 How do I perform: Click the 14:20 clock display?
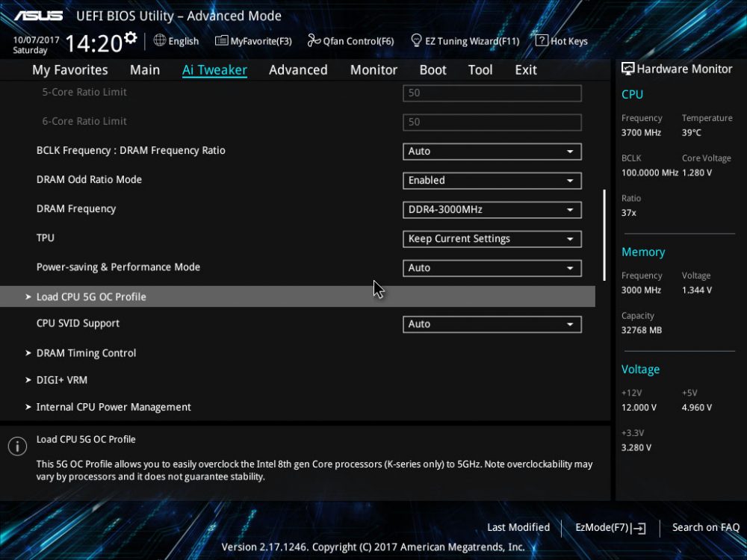click(x=94, y=43)
